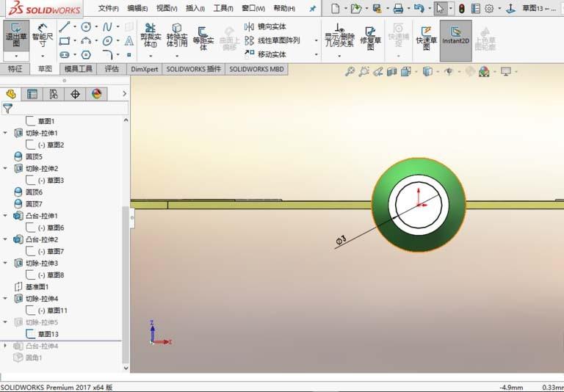The image size is (564, 392).
Task: Open the 插入(I) menu
Action: 195,8
